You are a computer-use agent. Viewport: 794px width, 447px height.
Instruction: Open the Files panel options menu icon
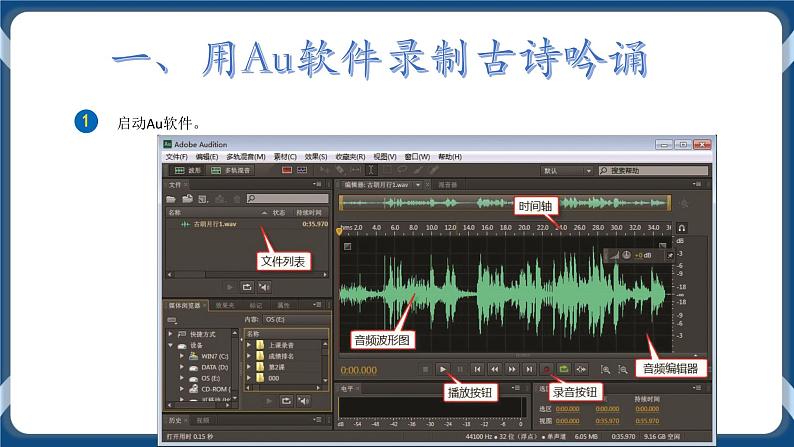[317, 184]
